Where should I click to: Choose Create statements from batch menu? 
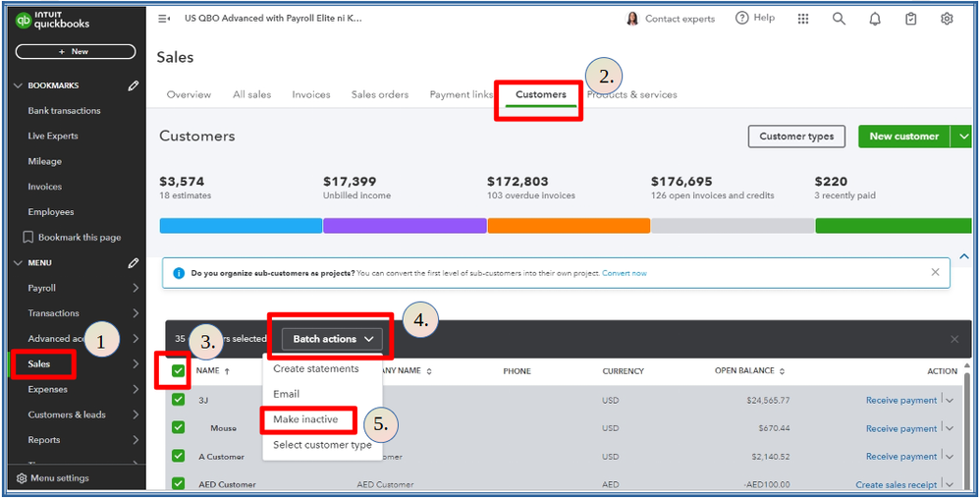[x=315, y=368]
